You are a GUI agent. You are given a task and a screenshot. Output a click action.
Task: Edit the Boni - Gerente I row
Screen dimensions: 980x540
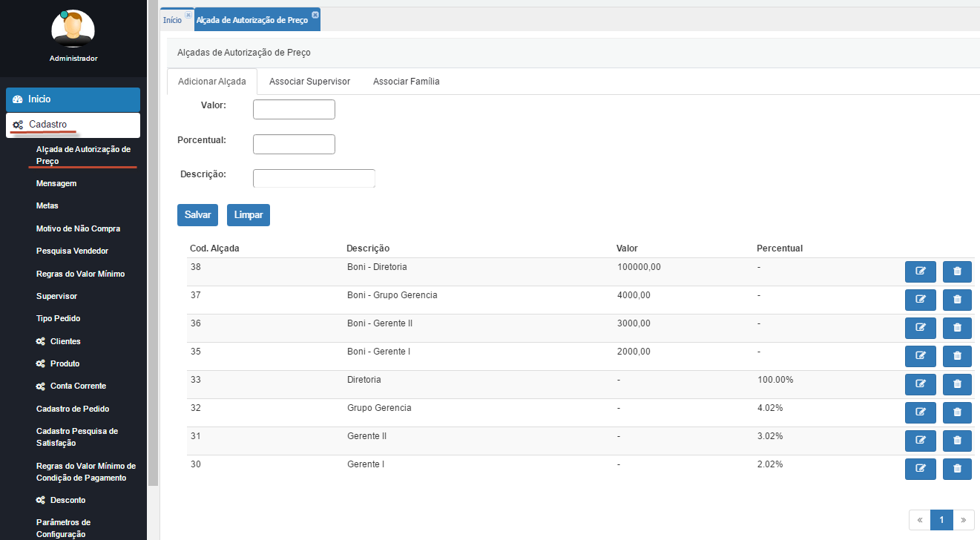click(921, 356)
